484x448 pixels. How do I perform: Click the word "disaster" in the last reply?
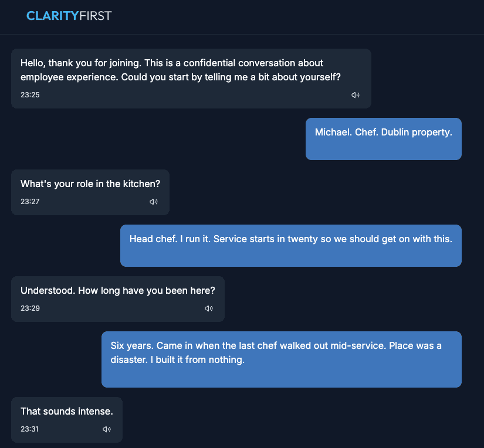click(129, 359)
